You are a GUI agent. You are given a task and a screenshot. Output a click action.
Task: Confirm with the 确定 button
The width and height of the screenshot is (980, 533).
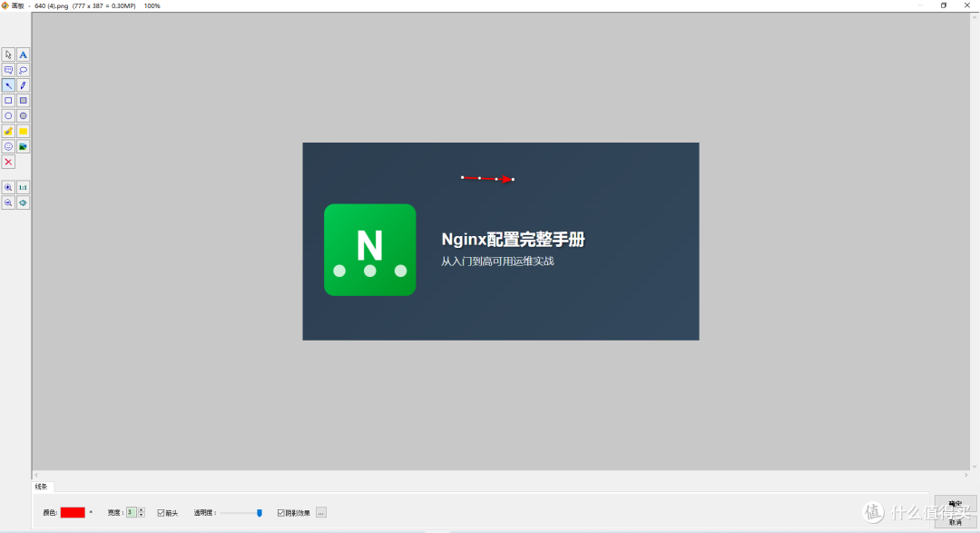(x=955, y=504)
